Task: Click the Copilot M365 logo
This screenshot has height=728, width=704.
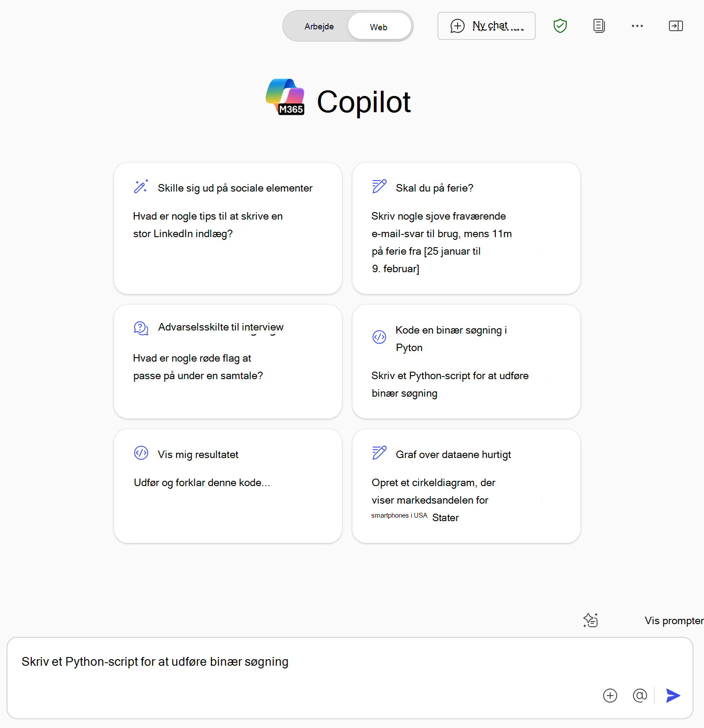Action: (x=285, y=97)
